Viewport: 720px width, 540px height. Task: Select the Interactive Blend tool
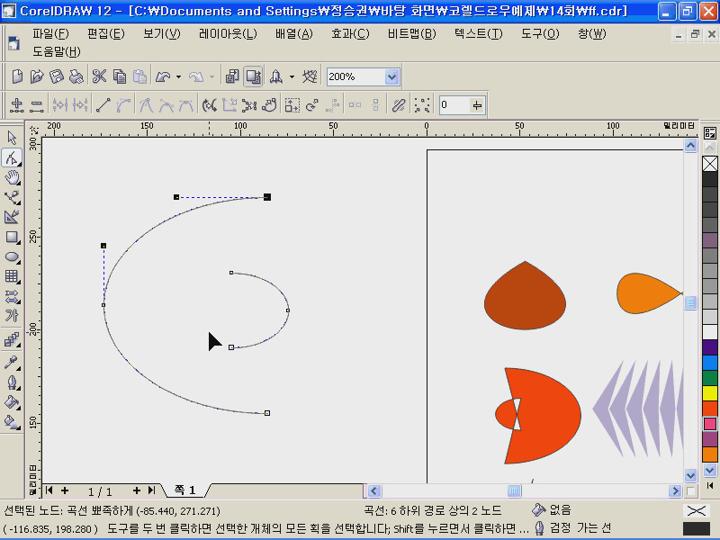(12, 340)
